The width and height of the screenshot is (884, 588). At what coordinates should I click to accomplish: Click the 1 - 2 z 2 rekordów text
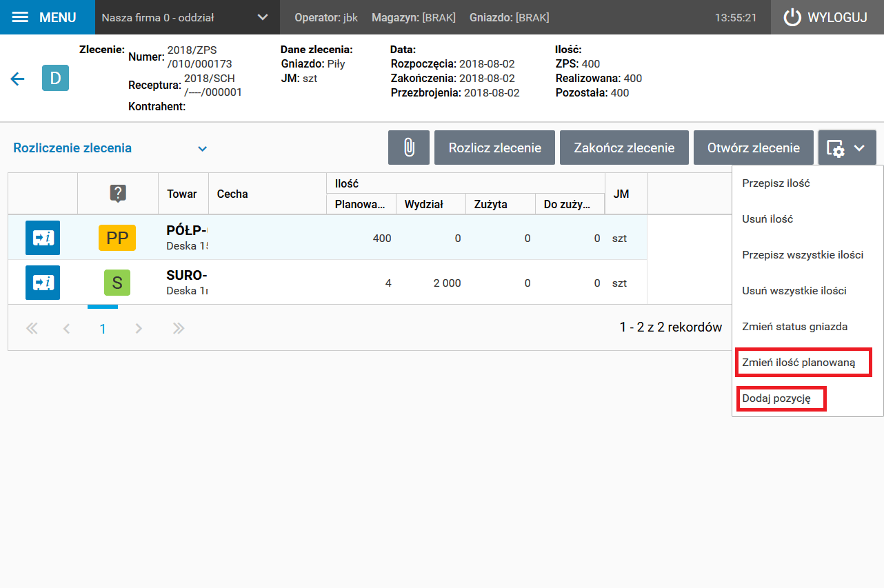pos(671,327)
